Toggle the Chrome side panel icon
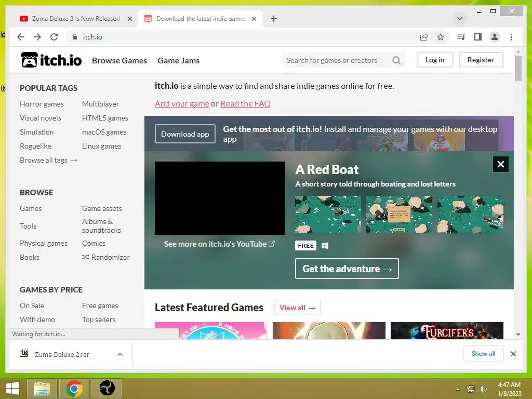This screenshot has height=399, width=532. click(478, 37)
